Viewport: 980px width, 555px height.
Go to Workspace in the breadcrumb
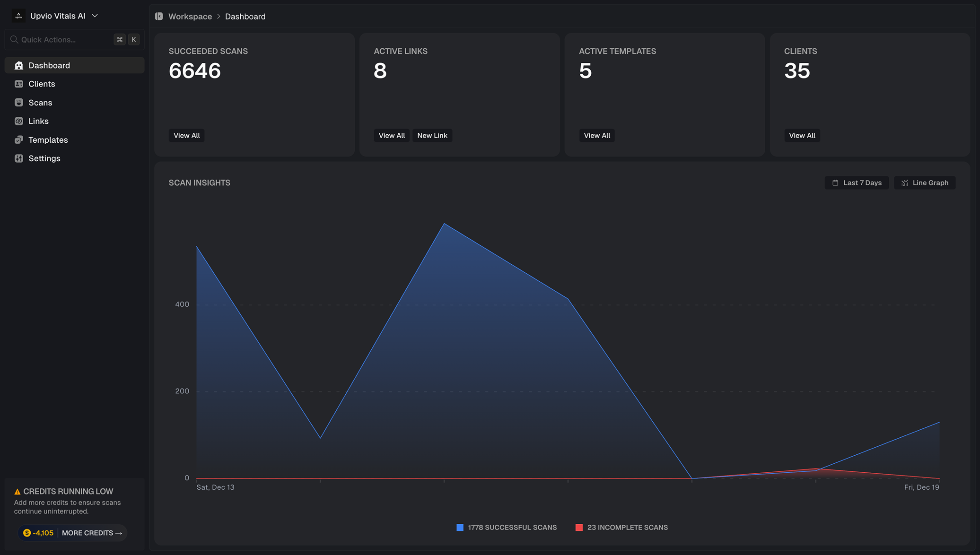(190, 17)
